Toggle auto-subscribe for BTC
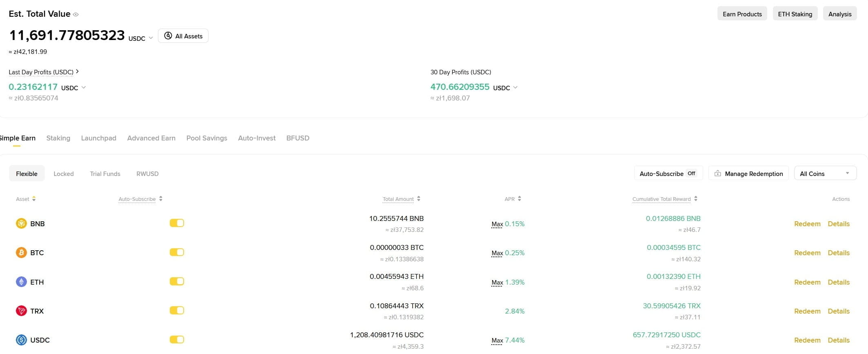The width and height of the screenshot is (868, 354). [177, 252]
